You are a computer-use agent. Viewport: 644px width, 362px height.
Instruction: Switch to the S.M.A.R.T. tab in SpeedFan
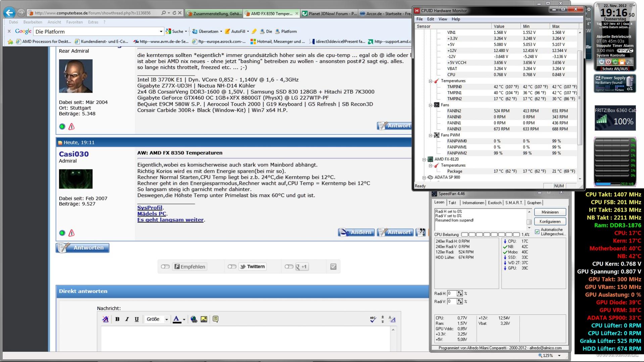click(x=514, y=203)
